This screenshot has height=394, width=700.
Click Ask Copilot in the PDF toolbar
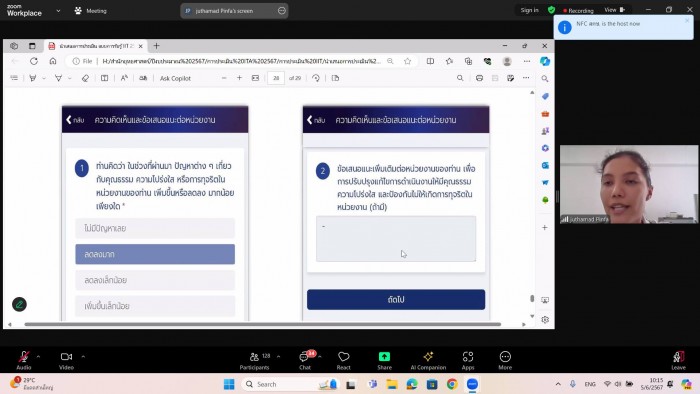pyautogui.click(x=175, y=78)
